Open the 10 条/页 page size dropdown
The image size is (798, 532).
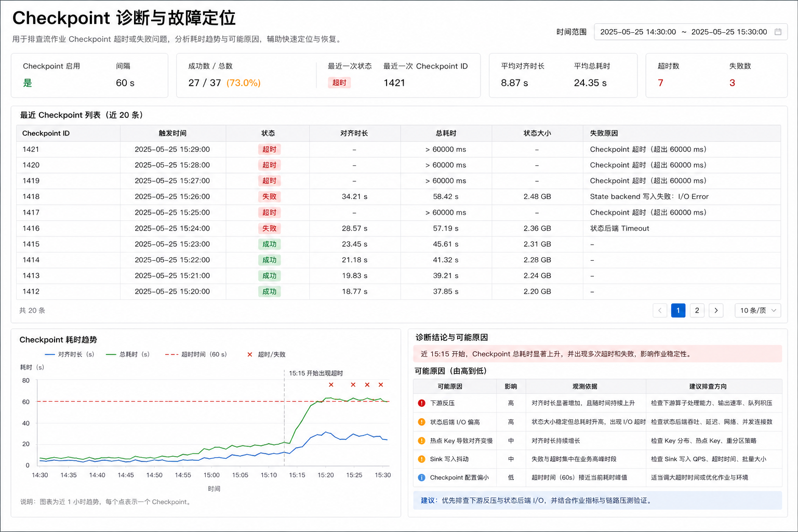point(758,311)
